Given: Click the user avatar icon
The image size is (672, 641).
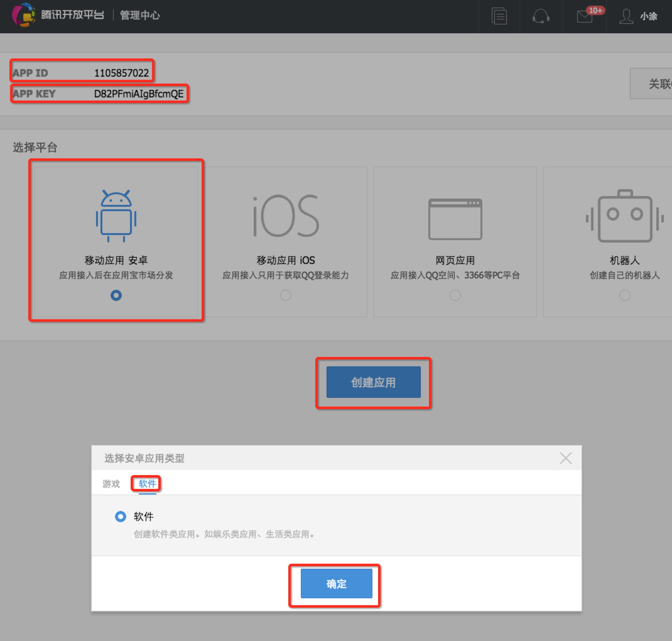Looking at the screenshot, I should point(626,16).
